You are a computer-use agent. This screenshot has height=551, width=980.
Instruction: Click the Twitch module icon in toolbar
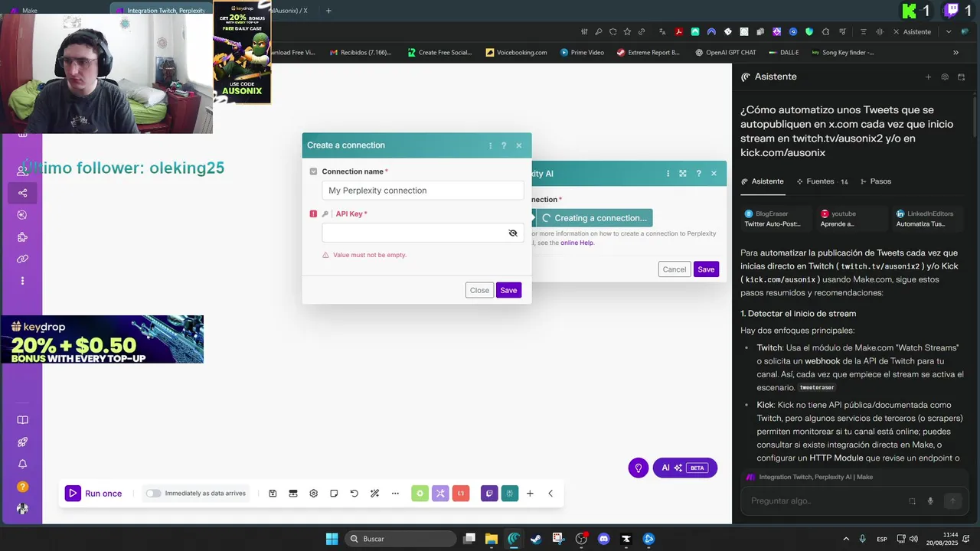point(489,494)
